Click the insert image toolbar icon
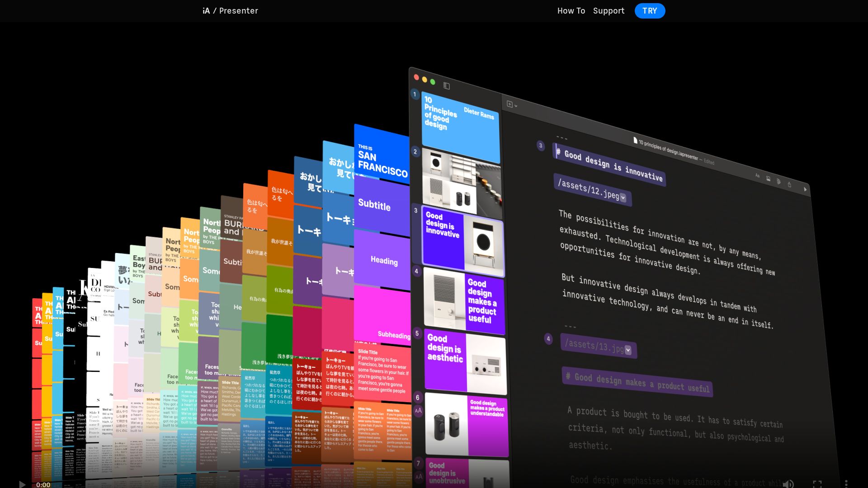Viewport: 868px width, 488px height. coord(768,178)
